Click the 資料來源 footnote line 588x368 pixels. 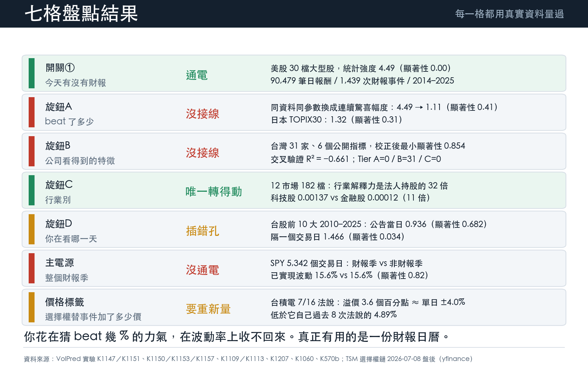coord(248,359)
